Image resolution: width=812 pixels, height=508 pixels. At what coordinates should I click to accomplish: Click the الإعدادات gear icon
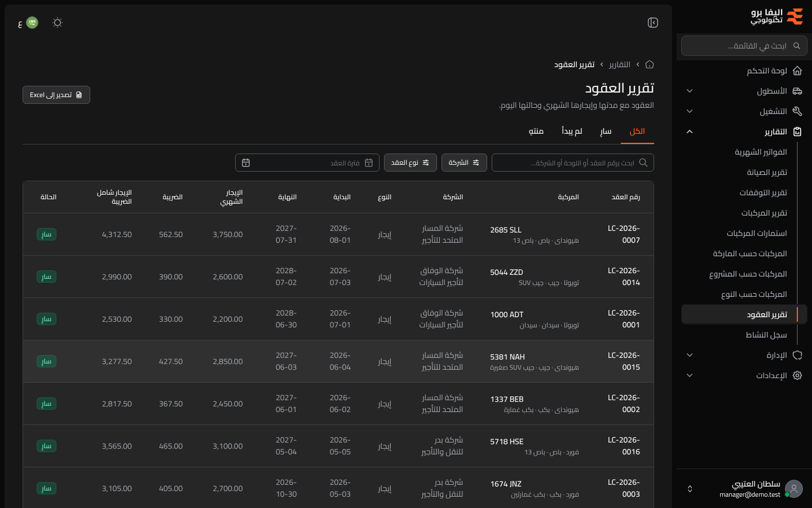point(797,375)
